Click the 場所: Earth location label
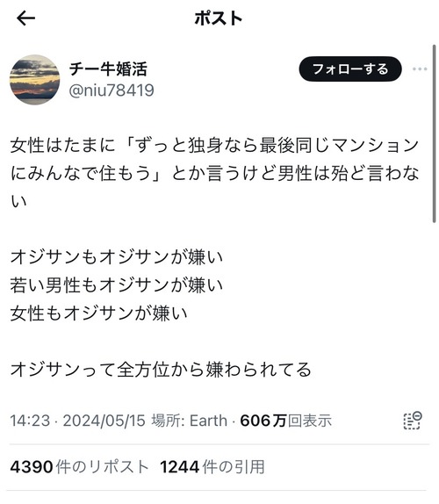 (x=190, y=421)
